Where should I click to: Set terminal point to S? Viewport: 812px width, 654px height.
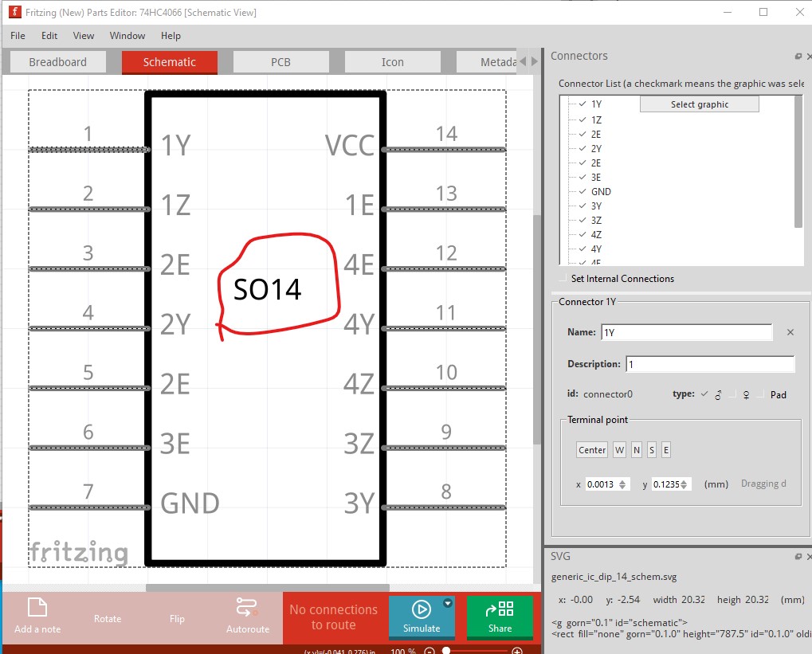652,450
